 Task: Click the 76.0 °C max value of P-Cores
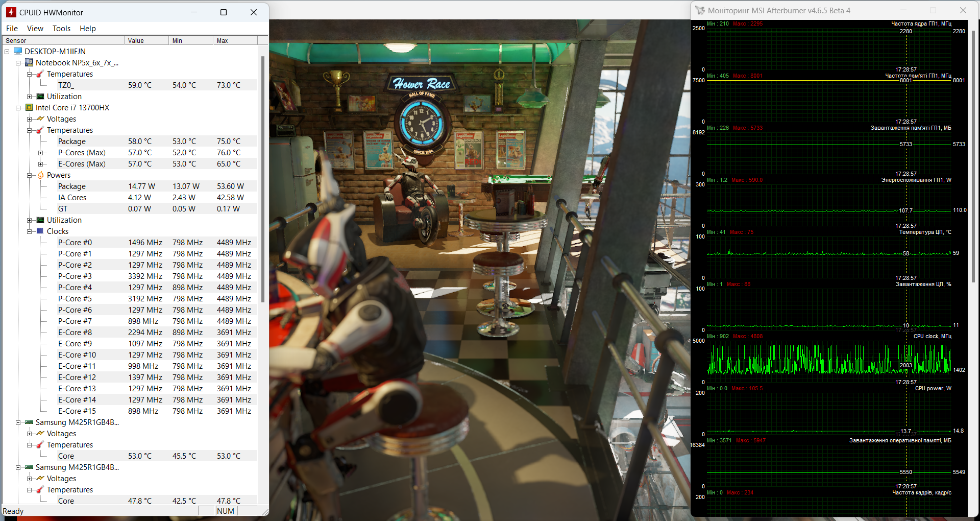point(229,153)
